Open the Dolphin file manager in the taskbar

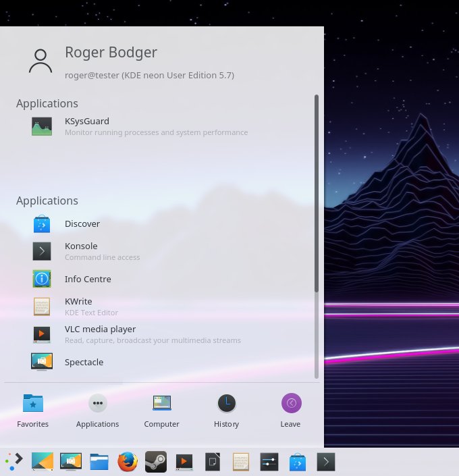[x=99, y=462]
